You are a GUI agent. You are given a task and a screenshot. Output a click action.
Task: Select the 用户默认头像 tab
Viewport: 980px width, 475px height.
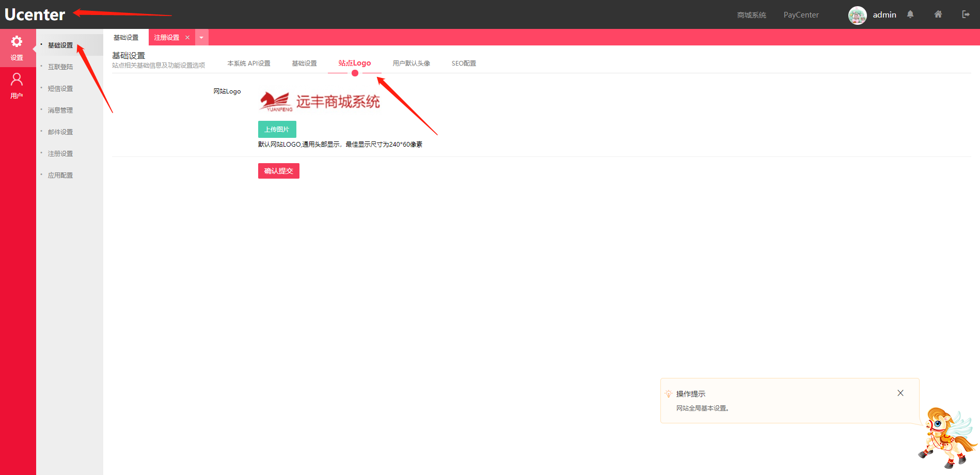click(x=412, y=64)
